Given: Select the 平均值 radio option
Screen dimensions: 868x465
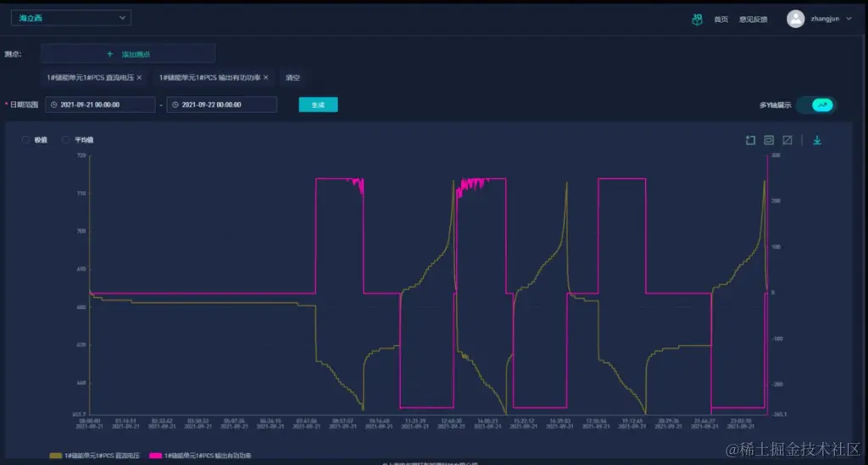Looking at the screenshot, I should pyautogui.click(x=66, y=140).
